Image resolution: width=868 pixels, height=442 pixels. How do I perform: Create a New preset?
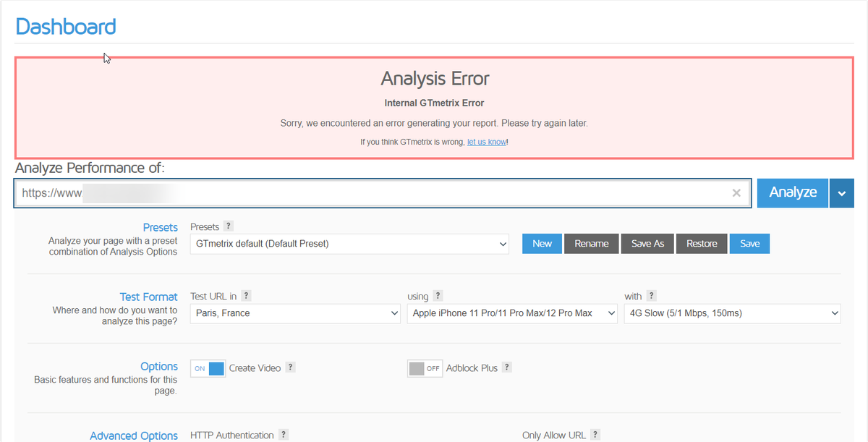tap(542, 244)
